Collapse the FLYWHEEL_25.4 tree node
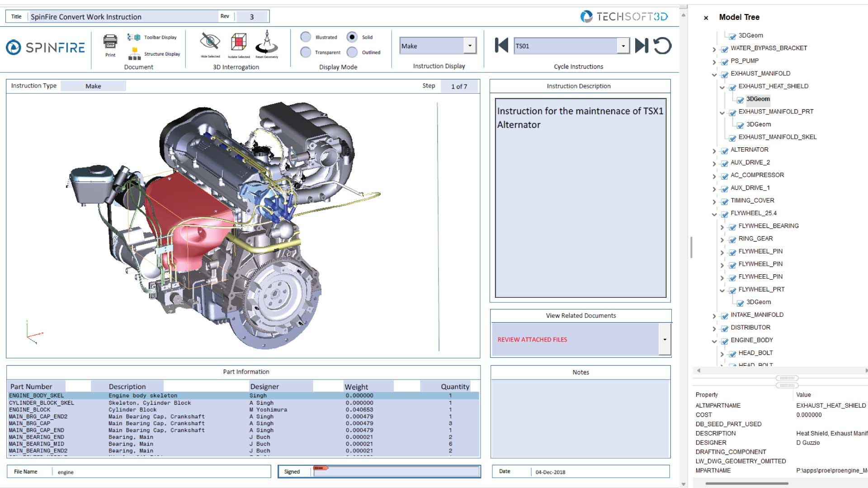This screenshot has height=488, width=868. tap(714, 214)
